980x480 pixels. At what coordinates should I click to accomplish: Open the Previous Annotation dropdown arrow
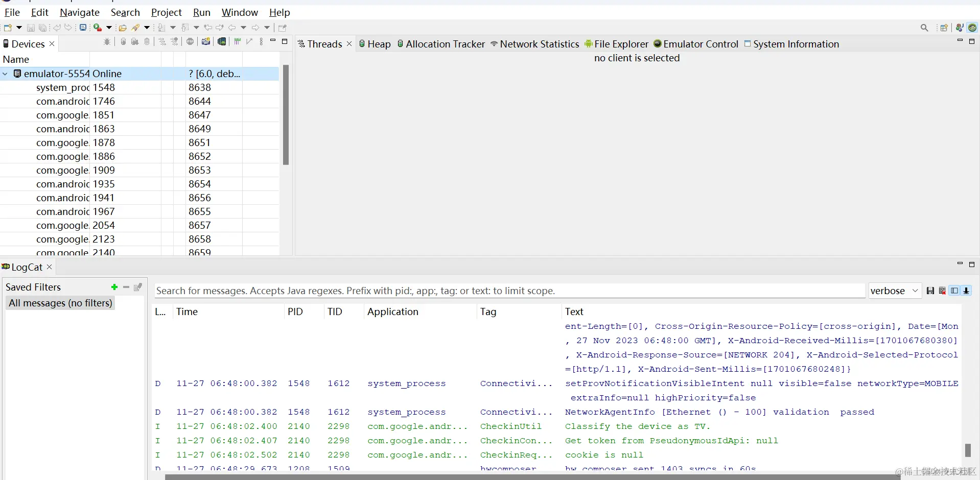pos(196,28)
